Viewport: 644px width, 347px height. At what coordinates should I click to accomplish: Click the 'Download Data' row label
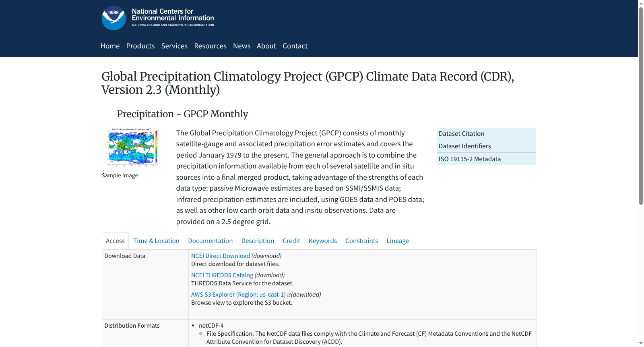coord(125,256)
